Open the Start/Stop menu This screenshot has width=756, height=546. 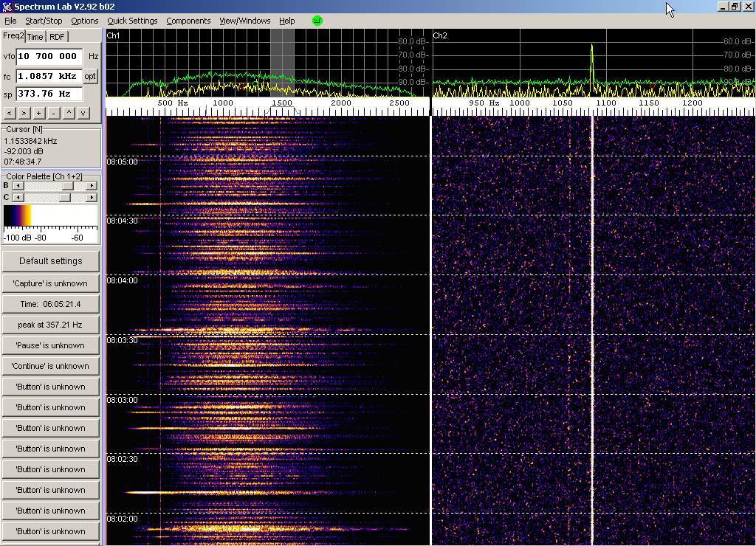coord(44,21)
